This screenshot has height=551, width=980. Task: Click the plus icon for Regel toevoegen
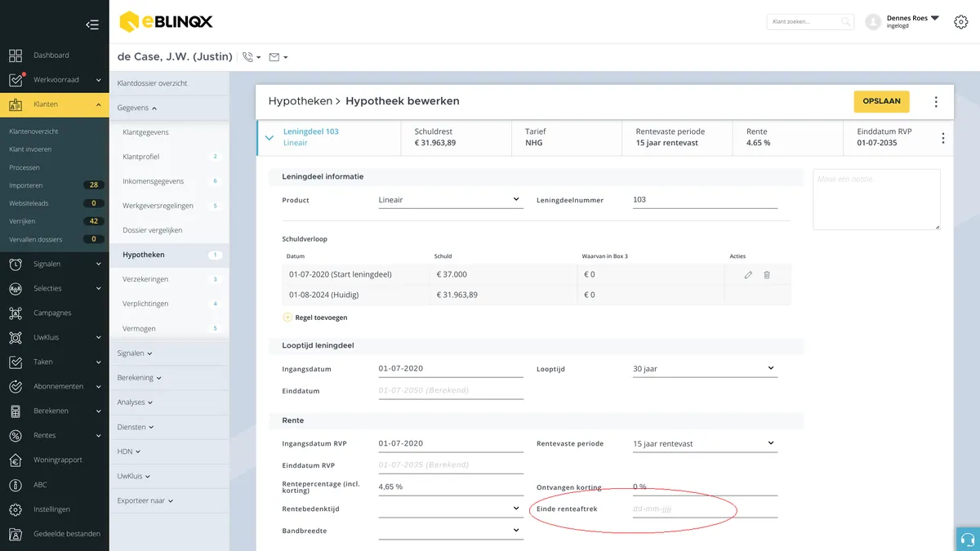coord(287,318)
